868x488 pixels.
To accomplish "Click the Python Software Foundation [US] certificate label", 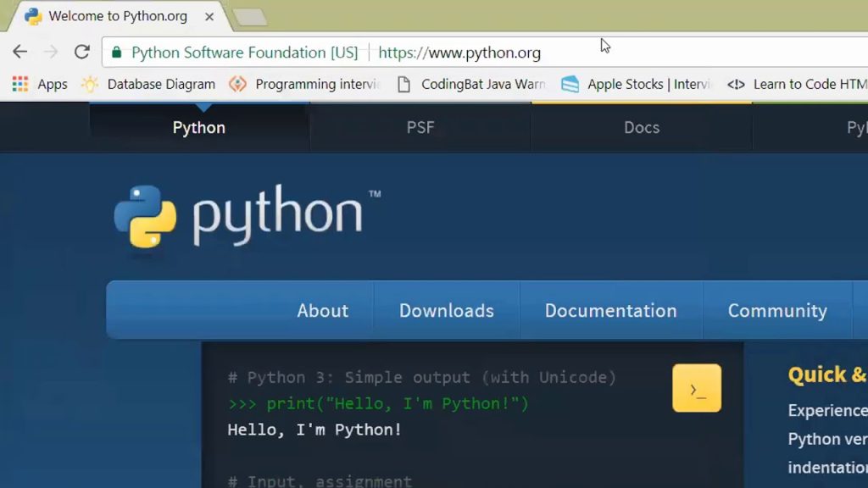I will 245,53.
